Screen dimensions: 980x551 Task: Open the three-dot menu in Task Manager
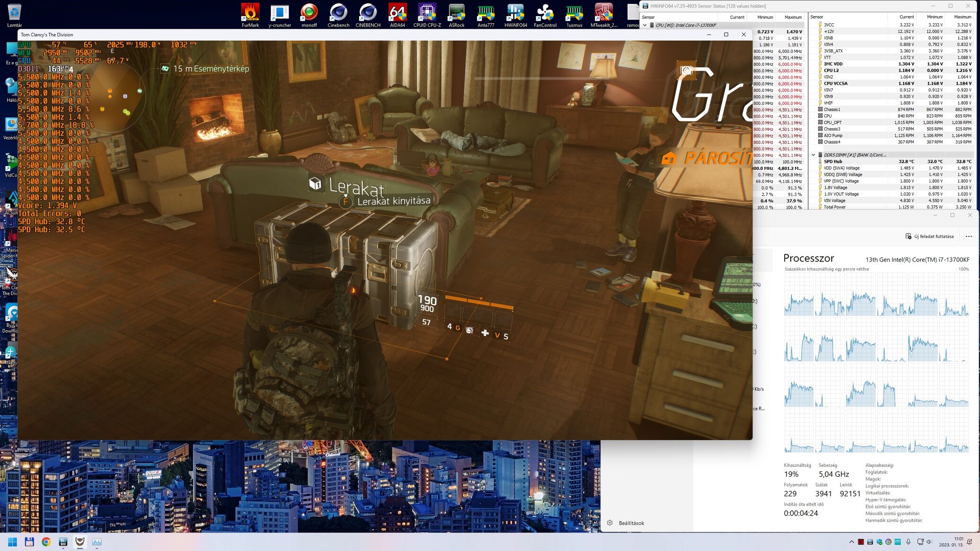tap(968, 236)
